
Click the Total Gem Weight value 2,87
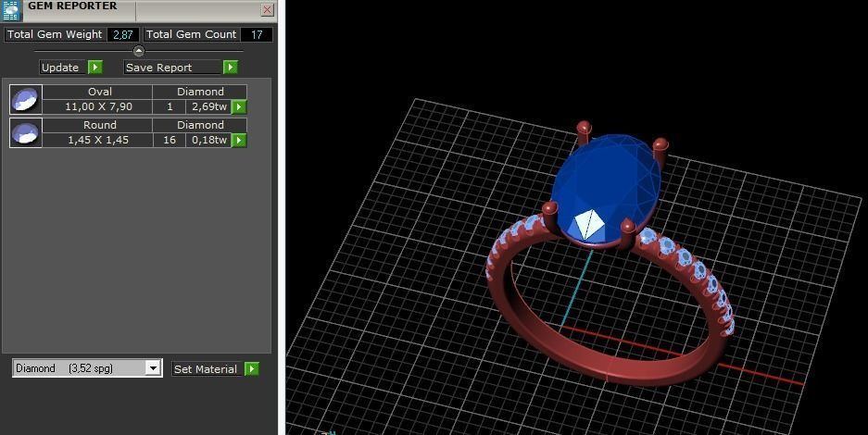click(x=123, y=34)
